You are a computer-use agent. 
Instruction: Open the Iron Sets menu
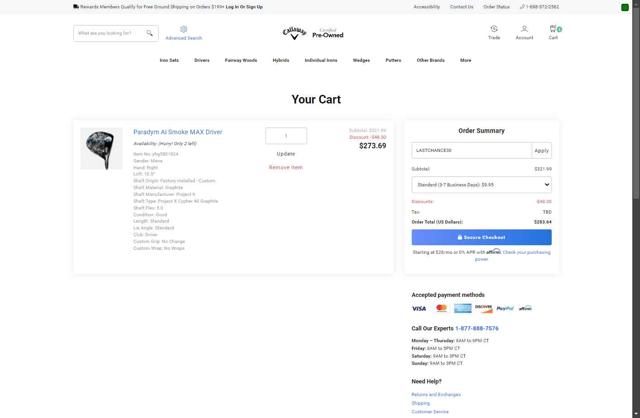(169, 60)
